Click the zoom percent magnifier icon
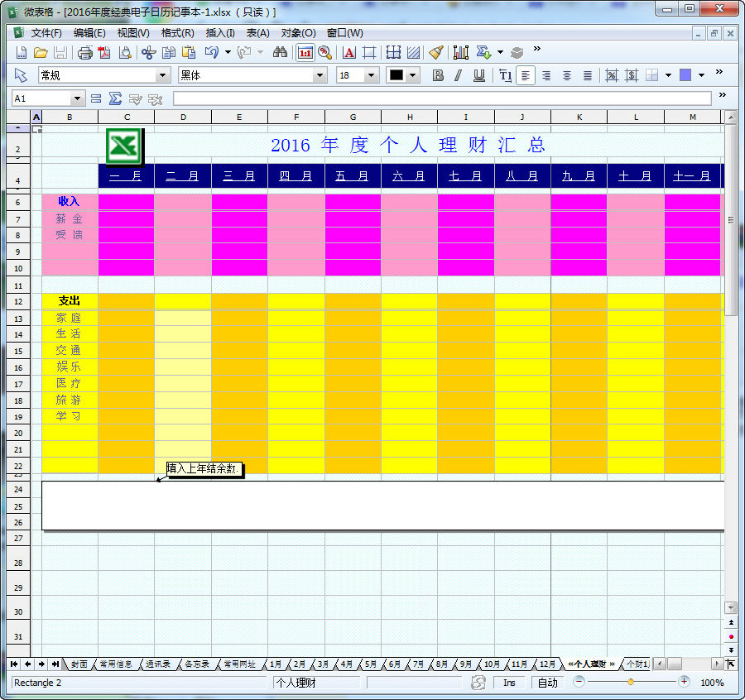This screenshot has width=745, height=700. [325, 52]
